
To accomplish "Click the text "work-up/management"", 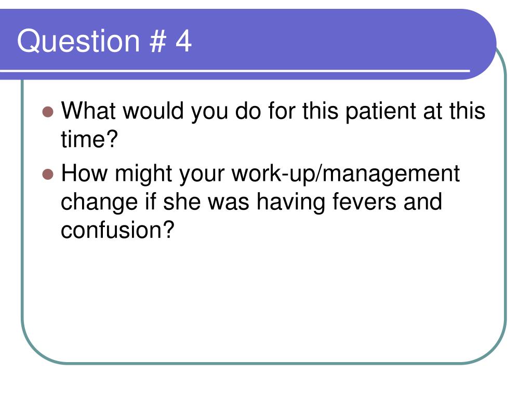I will (345, 175).
